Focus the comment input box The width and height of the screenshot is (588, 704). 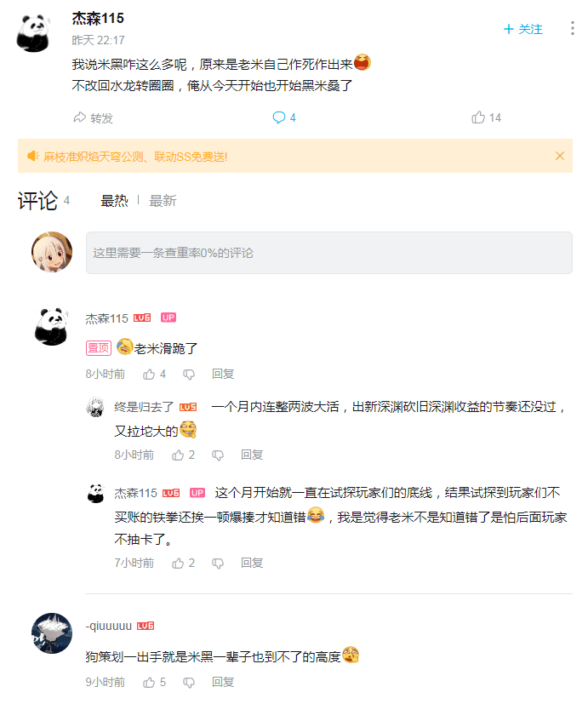[x=329, y=253]
